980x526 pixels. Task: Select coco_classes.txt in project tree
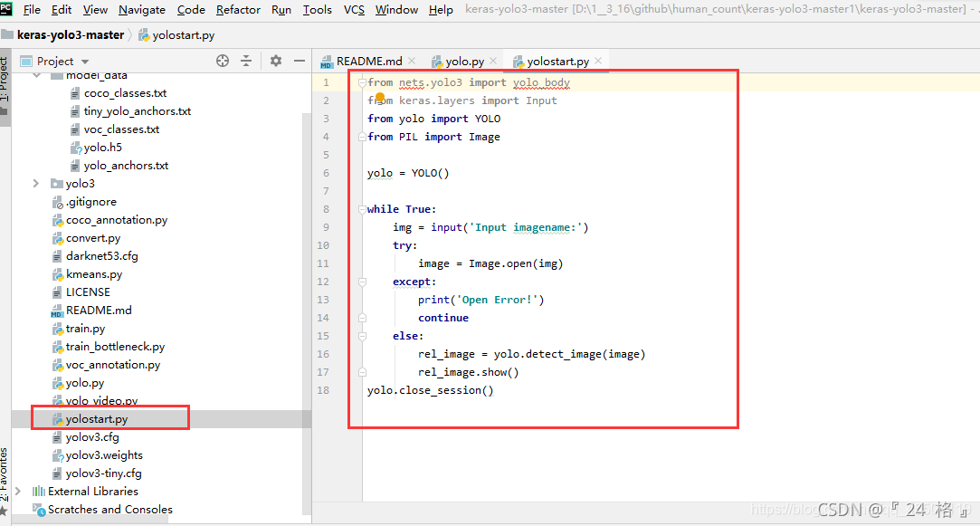tap(125, 93)
